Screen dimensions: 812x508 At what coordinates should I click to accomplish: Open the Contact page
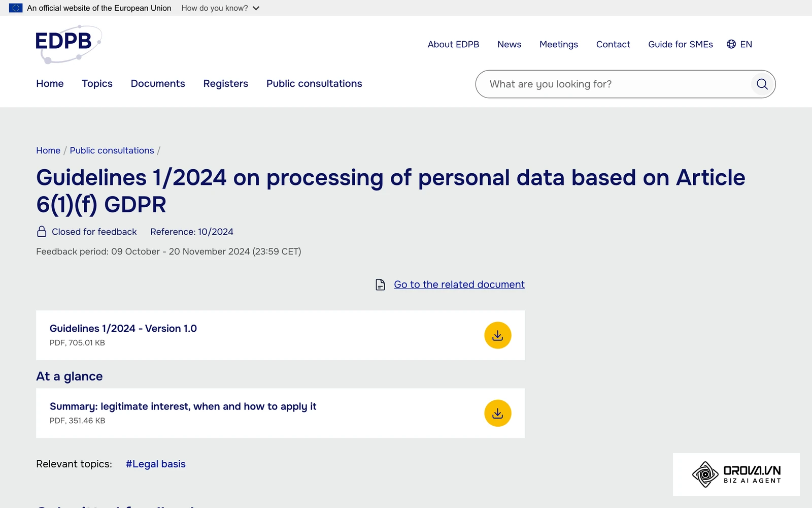613,44
